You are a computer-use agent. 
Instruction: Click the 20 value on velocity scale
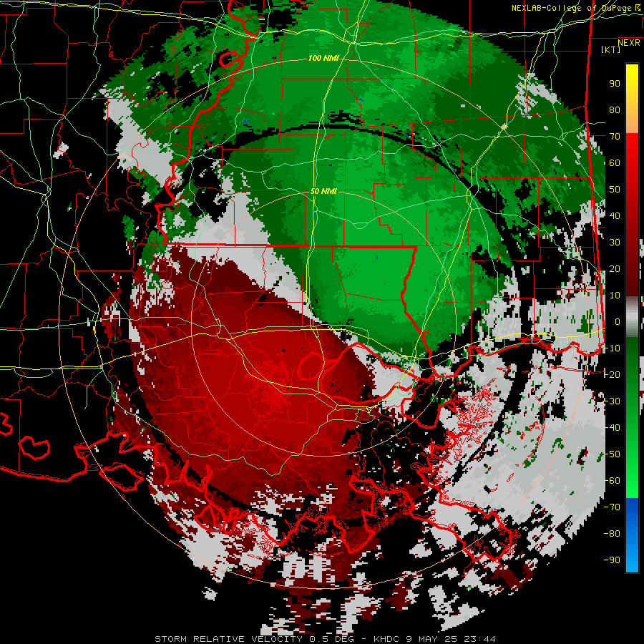tap(615, 268)
